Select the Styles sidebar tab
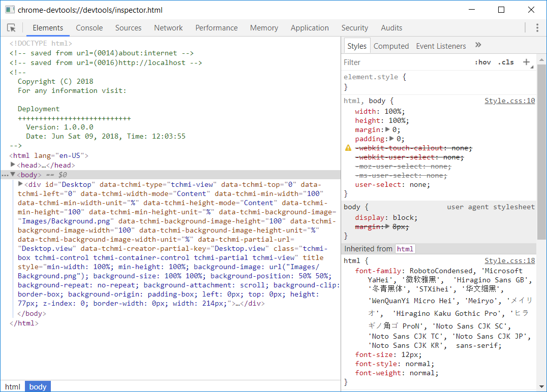The width and height of the screenshot is (547, 392). [357, 46]
